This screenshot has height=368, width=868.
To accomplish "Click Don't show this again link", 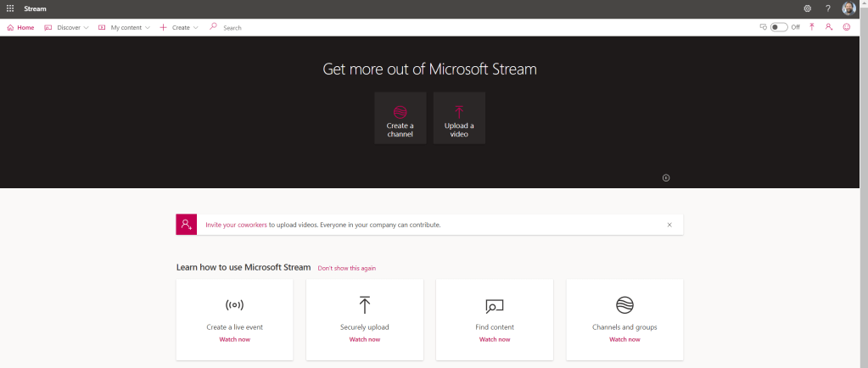I will tap(346, 268).
